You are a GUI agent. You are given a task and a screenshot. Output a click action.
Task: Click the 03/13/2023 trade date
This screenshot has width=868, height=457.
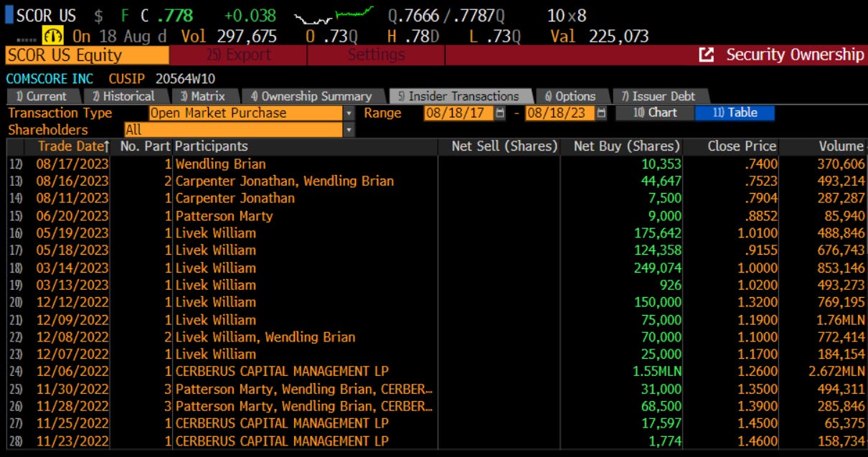point(72,285)
